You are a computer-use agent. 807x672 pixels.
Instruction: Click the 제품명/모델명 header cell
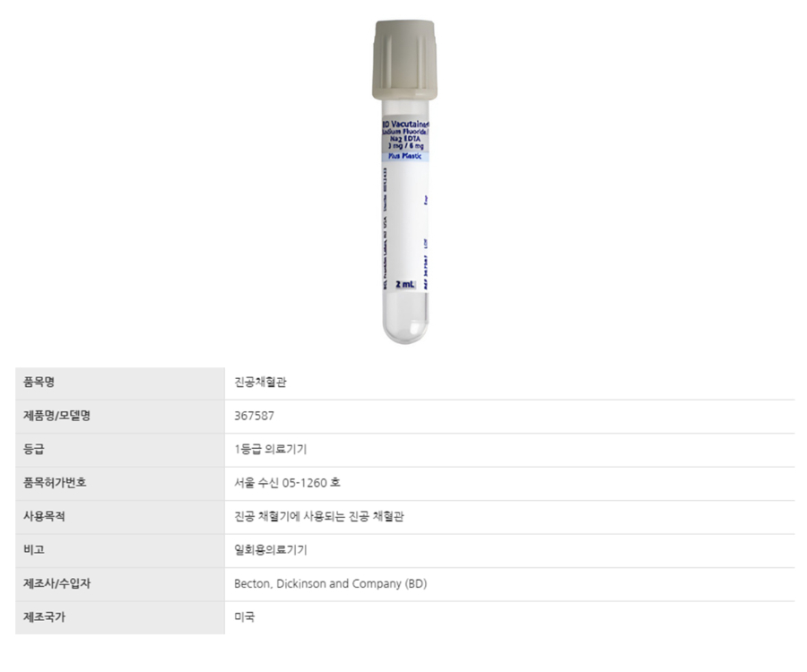120,416
